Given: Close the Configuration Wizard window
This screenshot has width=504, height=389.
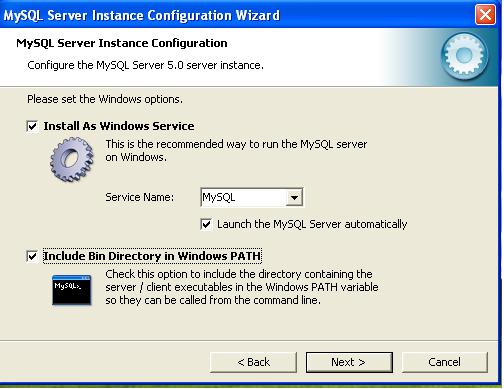Looking at the screenshot, I should pyautogui.click(x=485, y=15).
